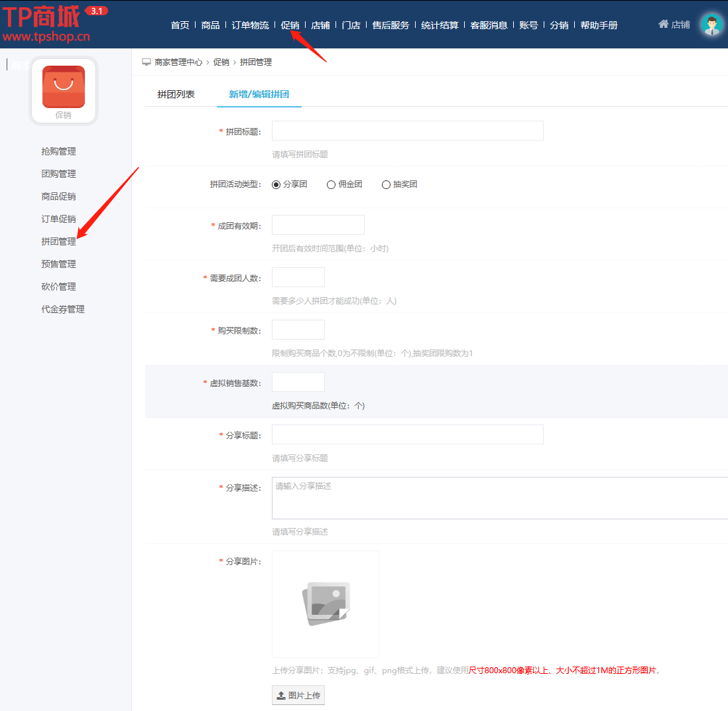Click the user avatar icon

pos(711,25)
